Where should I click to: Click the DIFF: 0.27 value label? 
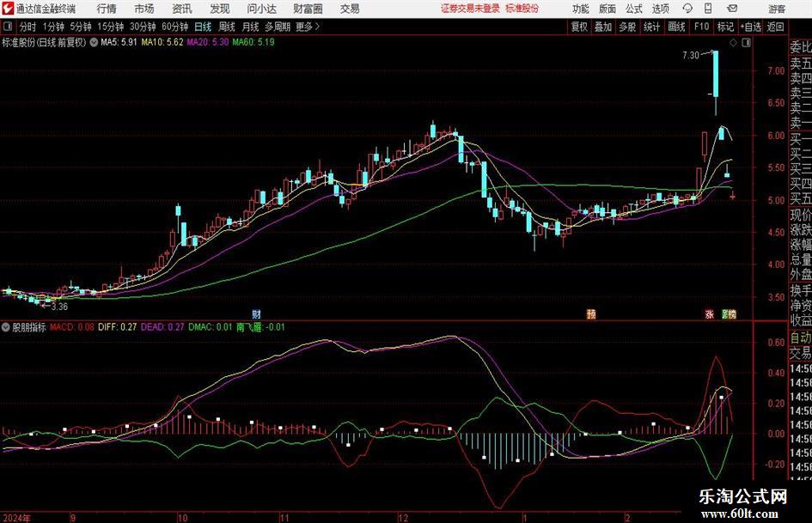tap(118, 327)
